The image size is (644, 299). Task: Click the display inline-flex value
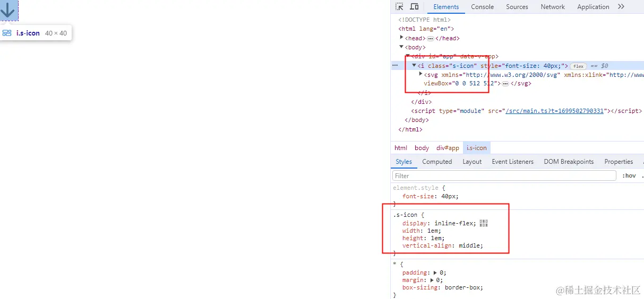pos(455,223)
